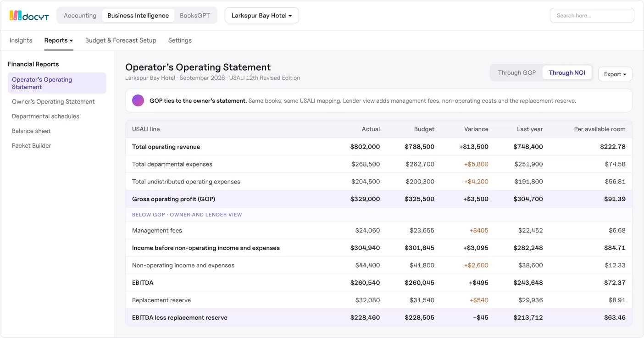
Task: Go to Insights
Action: 21,40
